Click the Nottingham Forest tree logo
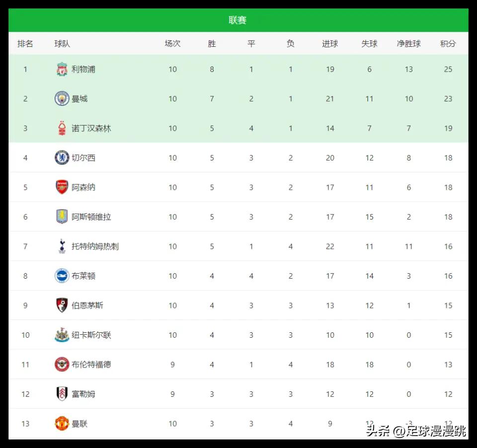477x448 pixels. pos(62,128)
